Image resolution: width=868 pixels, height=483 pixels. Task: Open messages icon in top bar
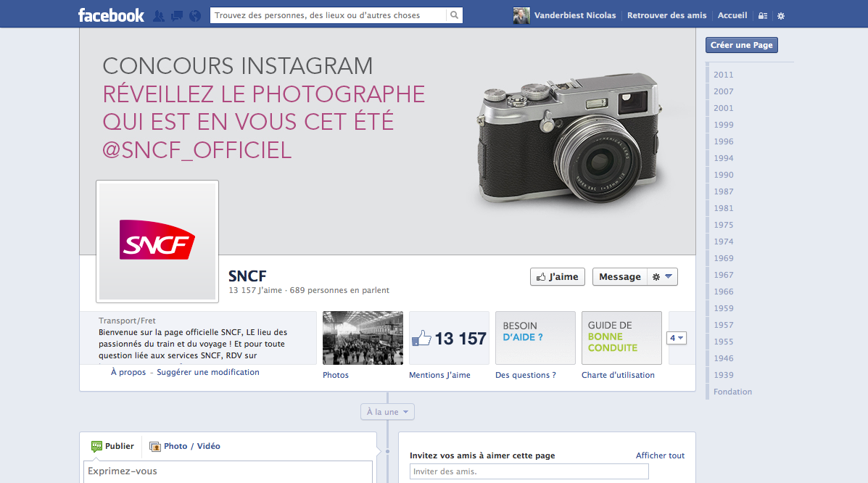point(177,15)
